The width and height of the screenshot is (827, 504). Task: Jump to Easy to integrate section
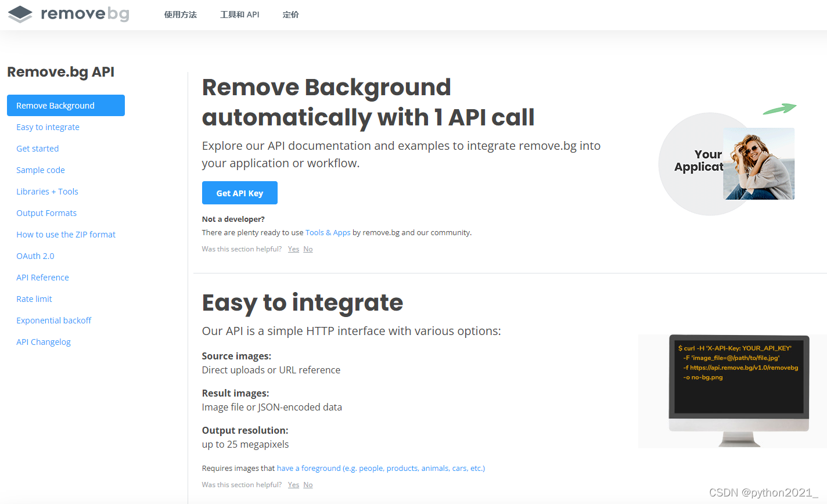click(x=48, y=127)
